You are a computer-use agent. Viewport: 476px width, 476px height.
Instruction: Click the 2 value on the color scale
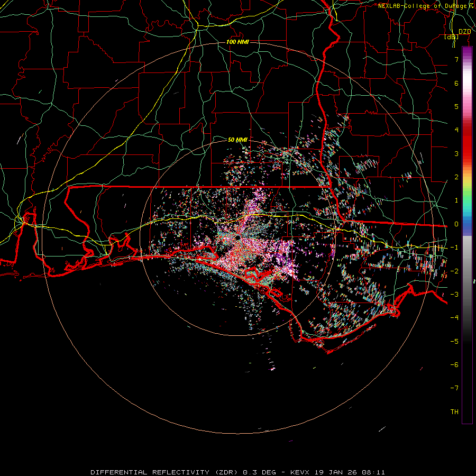coord(456,177)
